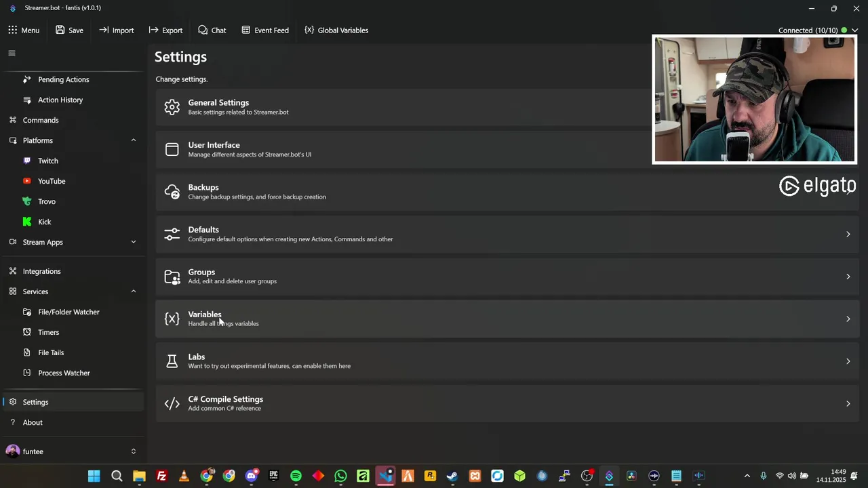This screenshot has height=488, width=868.
Task: Open Steam from the taskbar
Action: click(x=452, y=476)
